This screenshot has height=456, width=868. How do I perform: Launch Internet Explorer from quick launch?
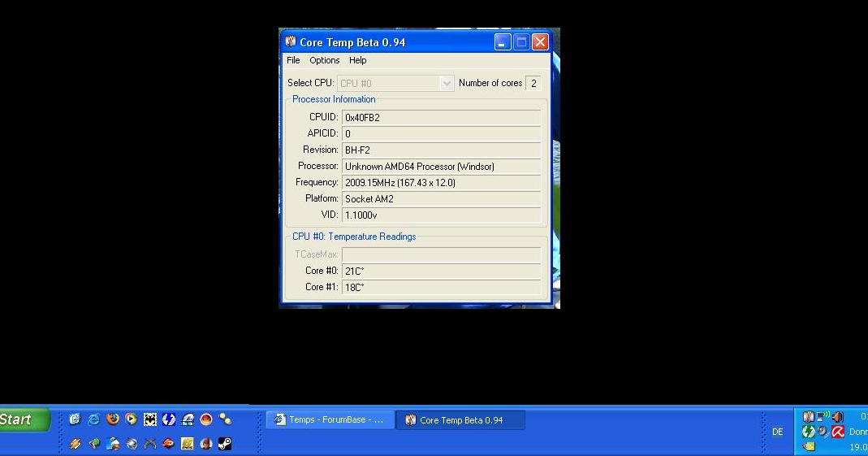tap(93, 419)
